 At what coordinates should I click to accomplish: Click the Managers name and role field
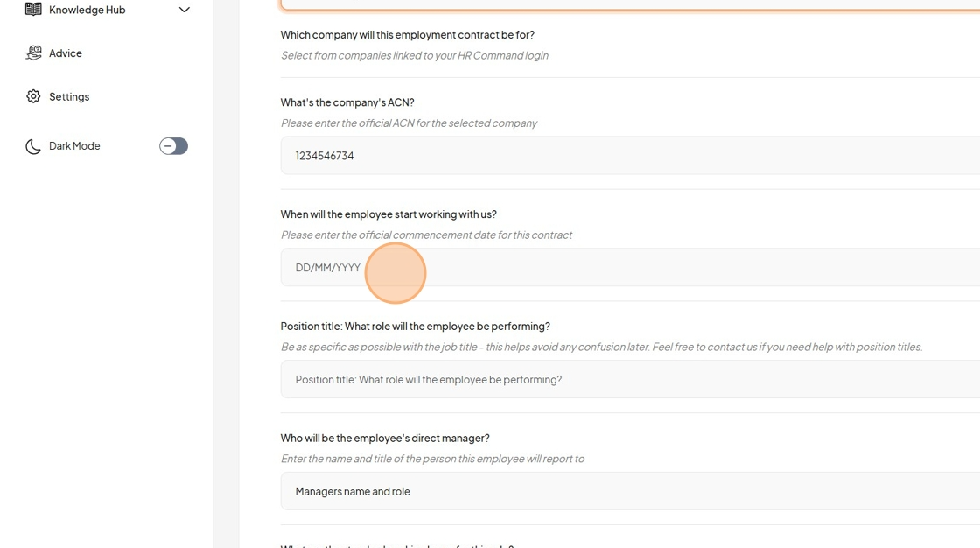coord(630,491)
